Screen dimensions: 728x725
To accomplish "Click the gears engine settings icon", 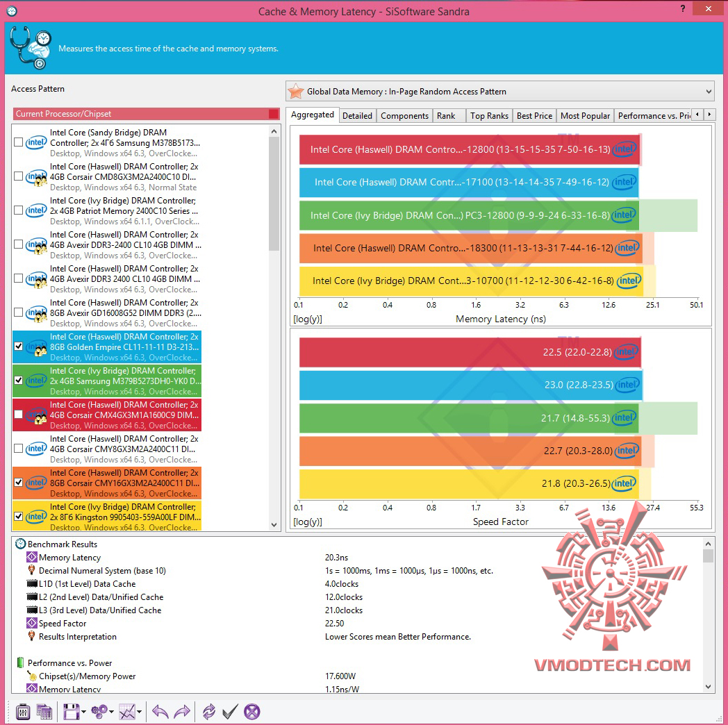I will click(x=99, y=711).
